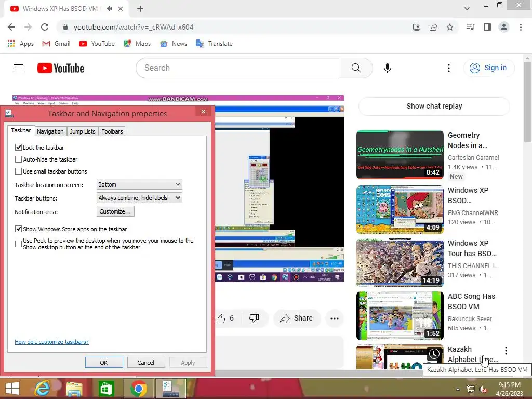Open the News bookmark
This screenshot has height=399, width=532.
(174, 44)
